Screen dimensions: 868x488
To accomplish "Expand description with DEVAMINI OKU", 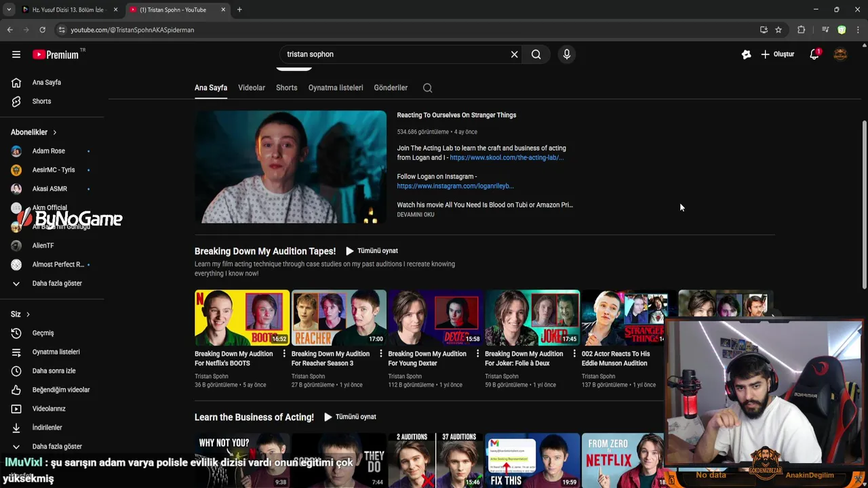I will coord(416,215).
